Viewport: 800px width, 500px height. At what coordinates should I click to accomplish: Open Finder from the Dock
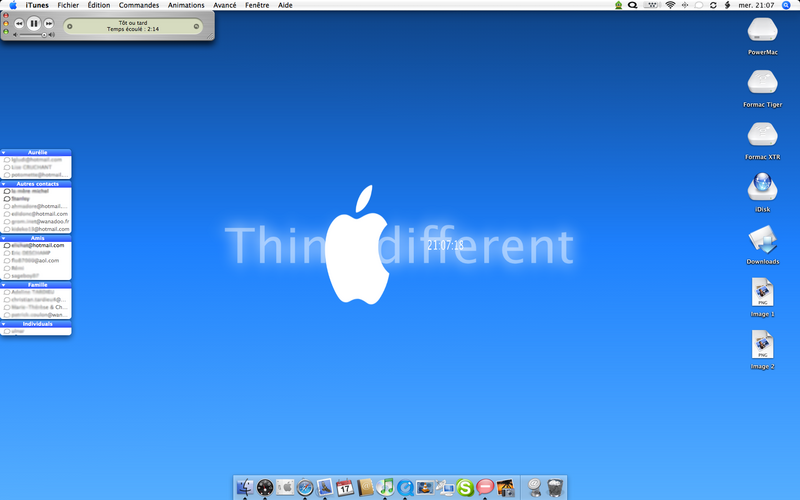click(245, 488)
